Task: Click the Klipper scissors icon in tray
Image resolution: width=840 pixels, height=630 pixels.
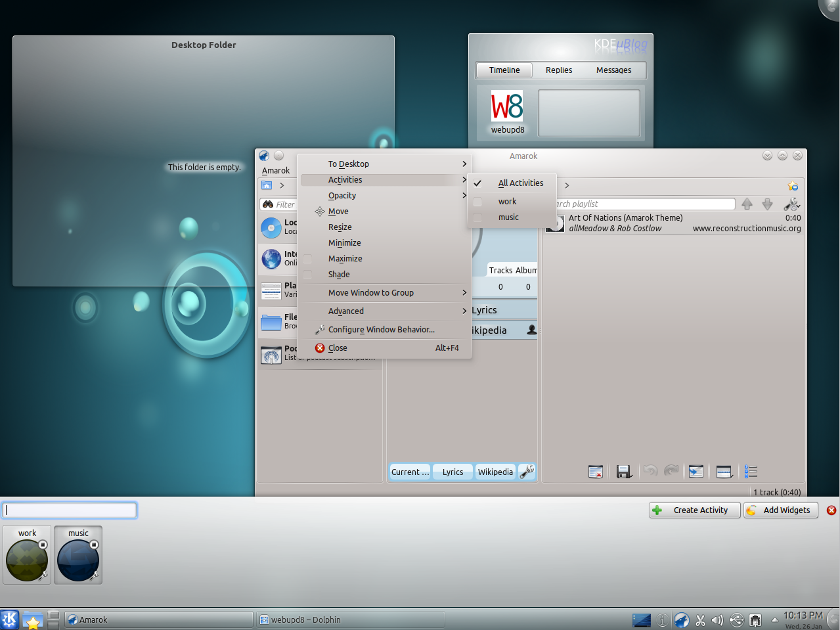Action: point(700,620)
